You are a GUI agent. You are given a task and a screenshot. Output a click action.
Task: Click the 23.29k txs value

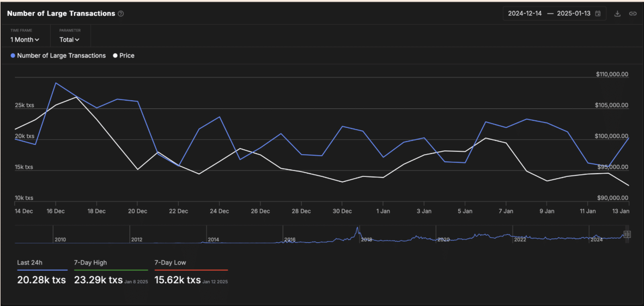[98, 280]
